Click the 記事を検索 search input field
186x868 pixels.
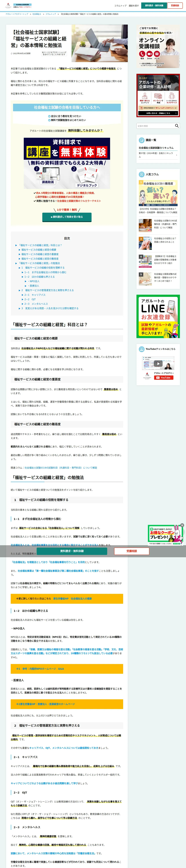click(155, 126)
